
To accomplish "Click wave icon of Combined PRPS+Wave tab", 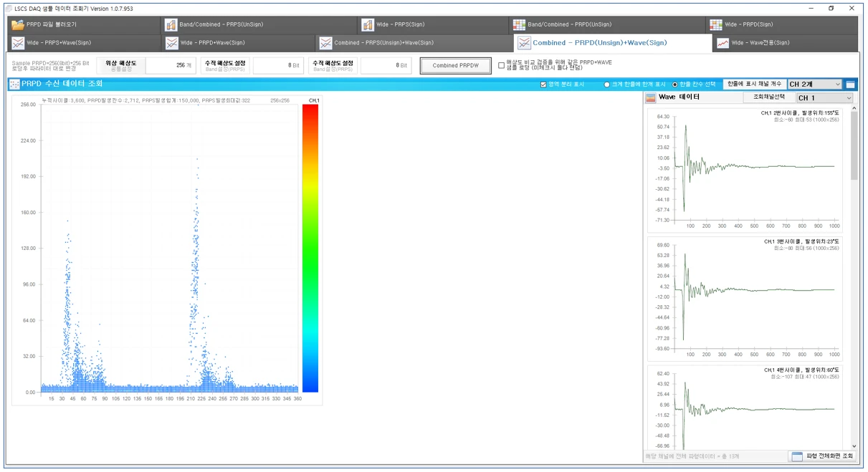I will pos(326,43).
